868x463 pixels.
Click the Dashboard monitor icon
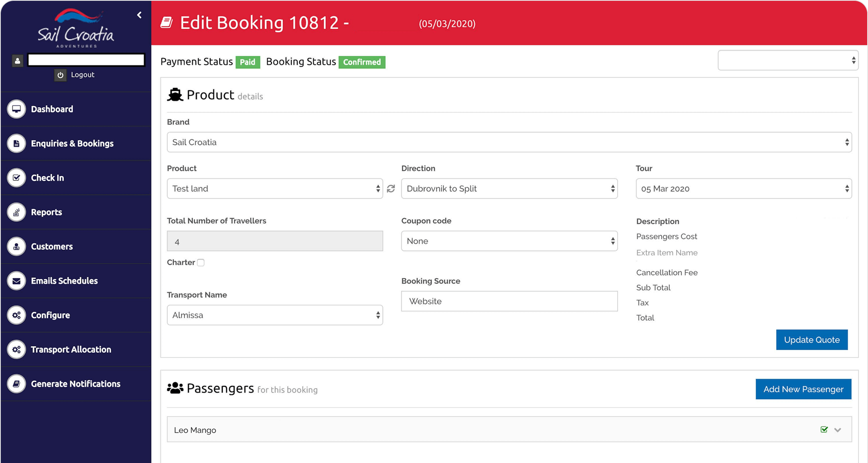pos(16,109)
